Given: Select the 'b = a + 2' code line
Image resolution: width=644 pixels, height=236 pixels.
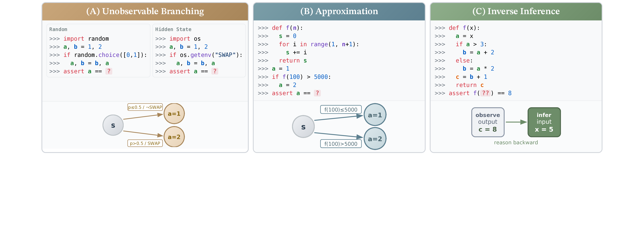Looking at the screenshot, I should [464, 52].
